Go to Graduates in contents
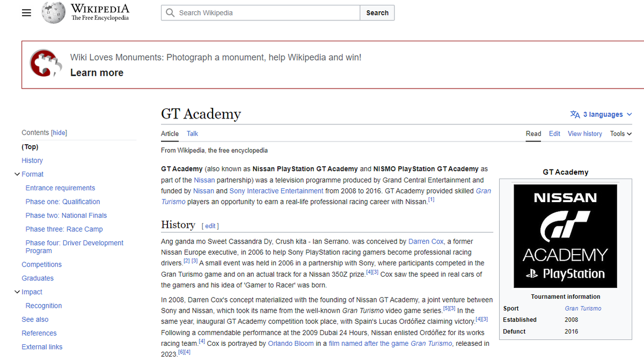Screen dimensions: 644x363 pyautogui.click(x=38, y=278)
